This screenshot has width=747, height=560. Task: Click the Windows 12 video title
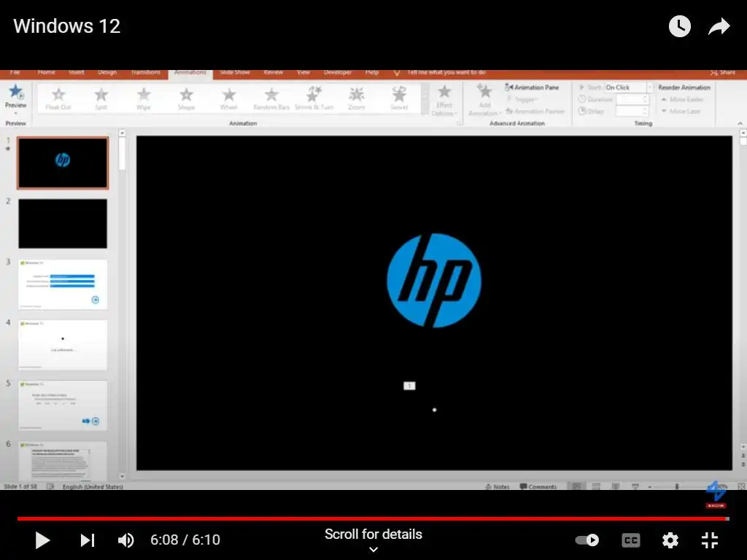point(66,26)
